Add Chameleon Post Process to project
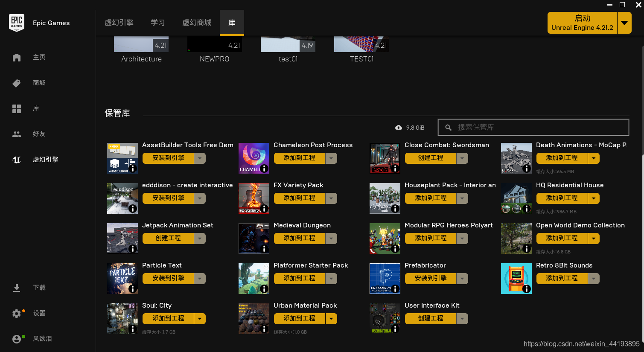This screenshot has width=644, height=352. (x=300, y=158)
